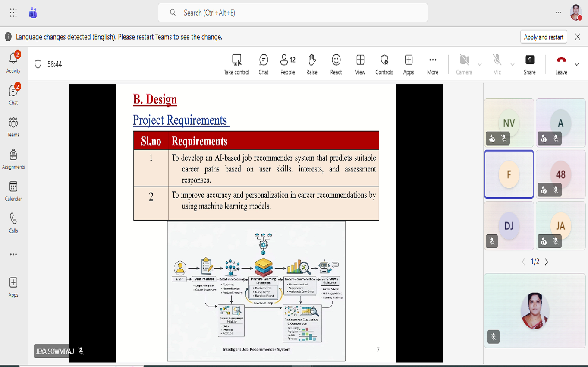The width and height of the screenshot is (588, 367).
Task: Open the meeting Controls button
Action: point(384,64)
